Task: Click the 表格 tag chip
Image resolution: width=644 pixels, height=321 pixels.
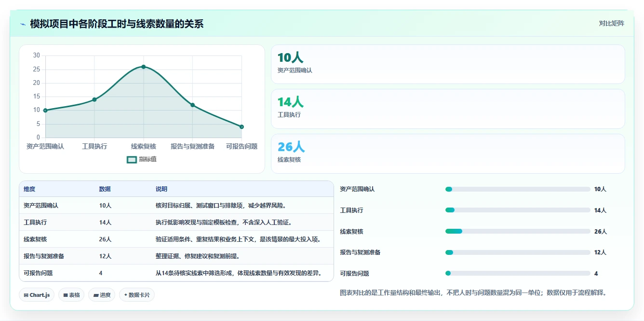Action: (x=71, y=295)
